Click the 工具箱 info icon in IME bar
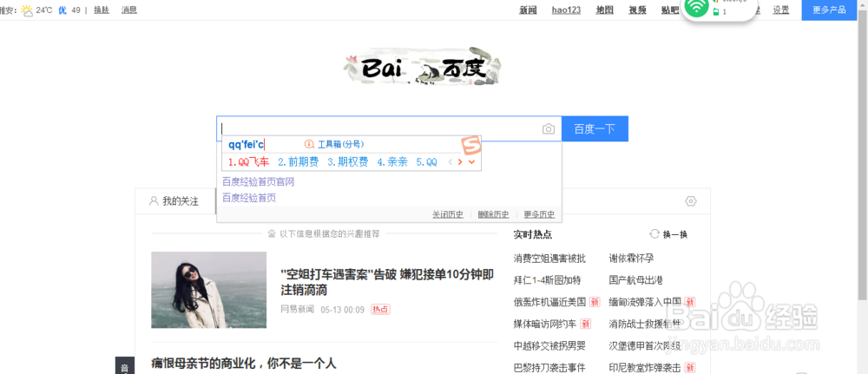The width and height of the screenshot is (868, 374). (x=309, y=144)
